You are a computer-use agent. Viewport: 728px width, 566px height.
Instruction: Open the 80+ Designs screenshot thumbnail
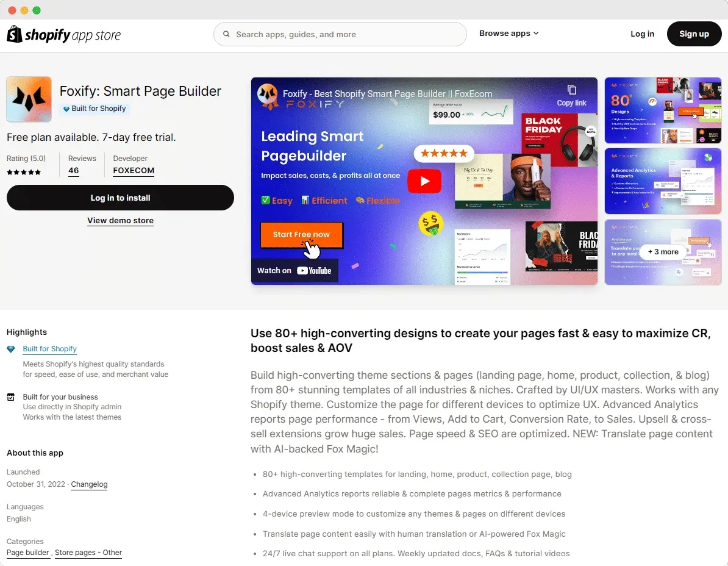point(663,110)
